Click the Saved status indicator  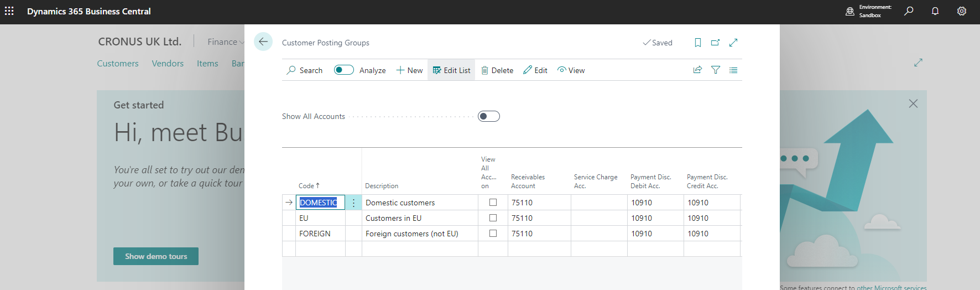coord(658,43)
